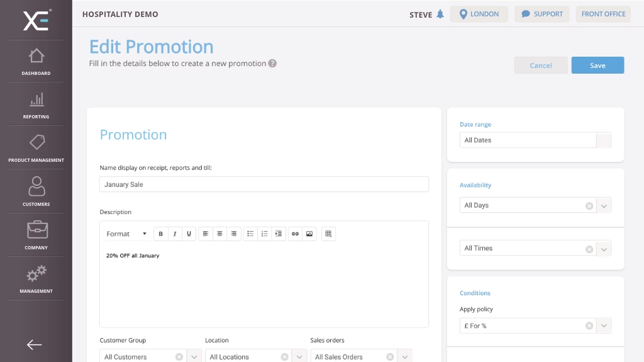The image size is (644, 362).
Task: Insert an image into the description
Action: [309, 234]
